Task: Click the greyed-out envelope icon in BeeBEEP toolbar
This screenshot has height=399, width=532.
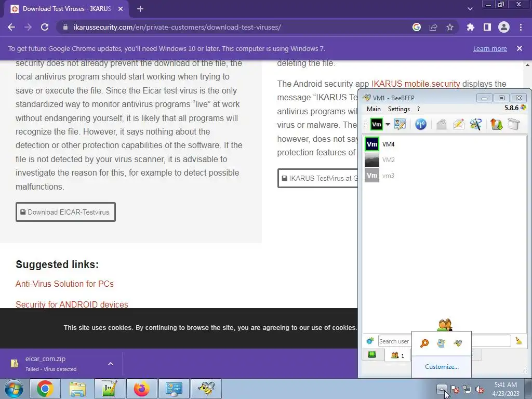Action: [x=441, y=124]
